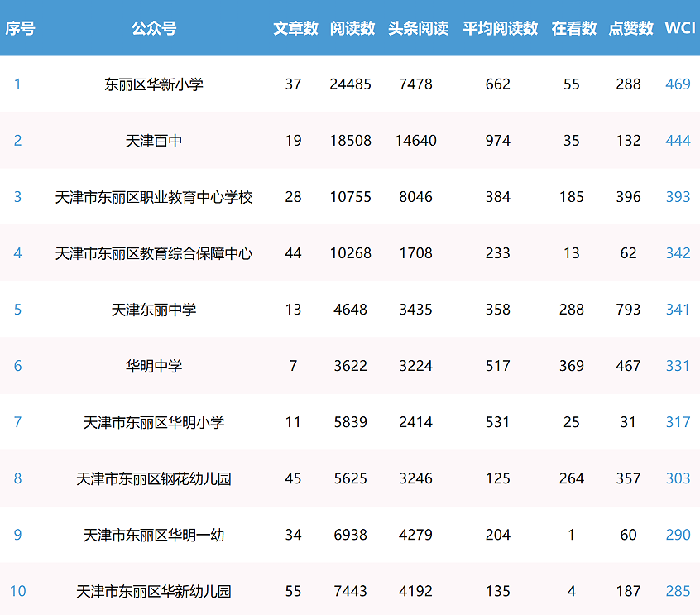Image resolution: width=700 pixels, height=615 pixels.
Task: Click likes value 793
Action: 628,310
